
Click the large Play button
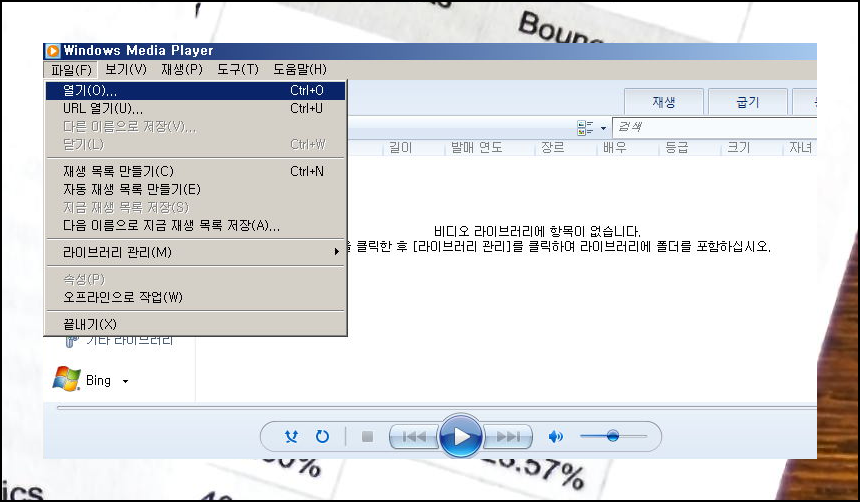click(x=461, y=437)
